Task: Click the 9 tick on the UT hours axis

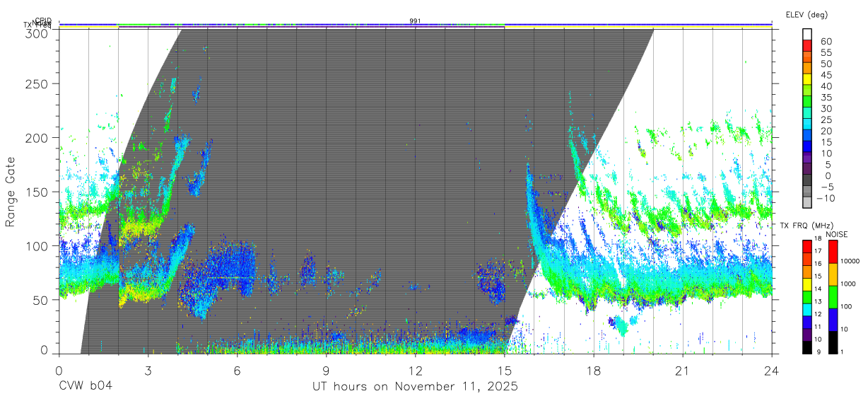Action: coord(326,371)
